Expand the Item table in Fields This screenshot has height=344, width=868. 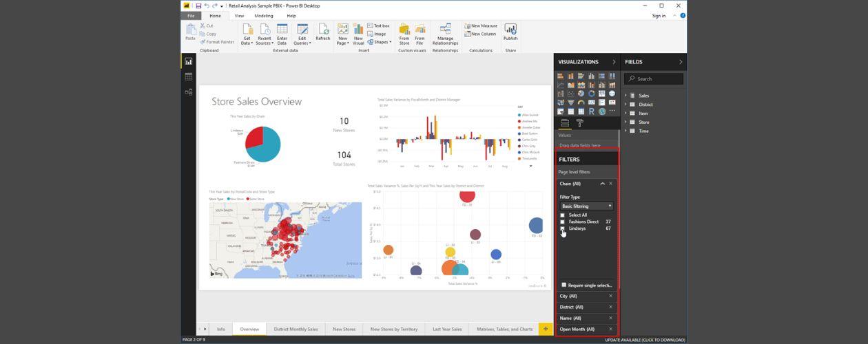[626, 114]
